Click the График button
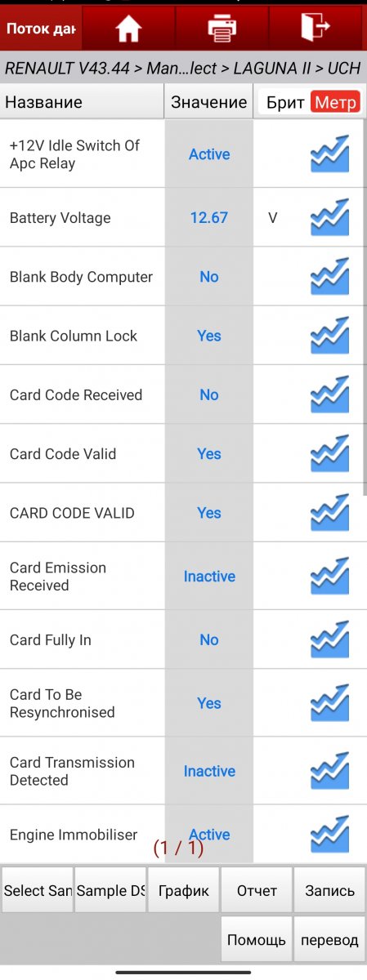The width and height of the screenshot is (367, 980). (x=183, y=890)
